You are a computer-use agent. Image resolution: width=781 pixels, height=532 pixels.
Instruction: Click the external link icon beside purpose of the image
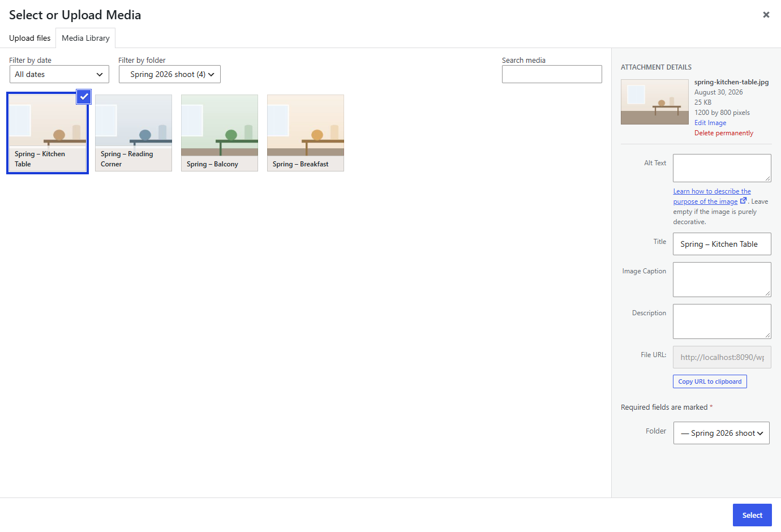pyautogui.click(x=743, y=201)
